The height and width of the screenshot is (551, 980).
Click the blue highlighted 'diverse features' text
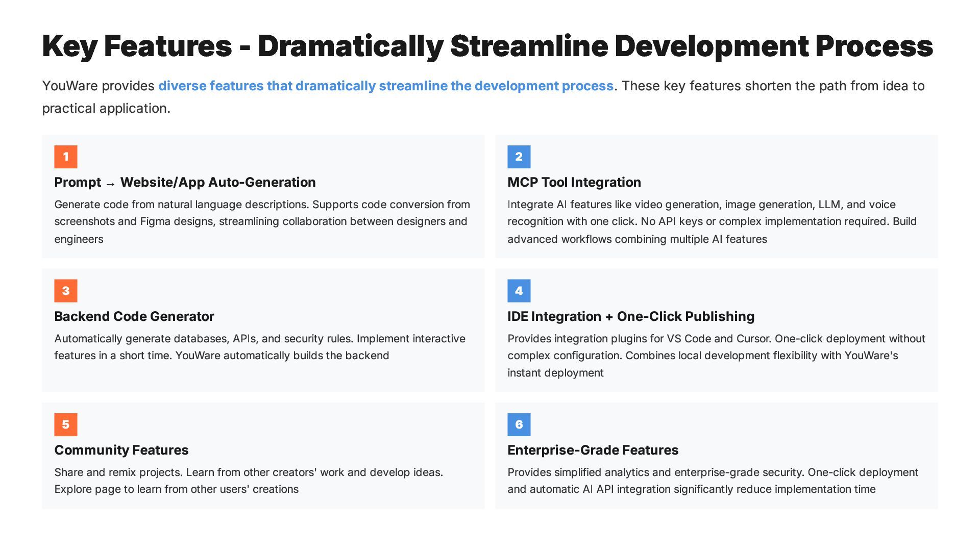point(385,86)
